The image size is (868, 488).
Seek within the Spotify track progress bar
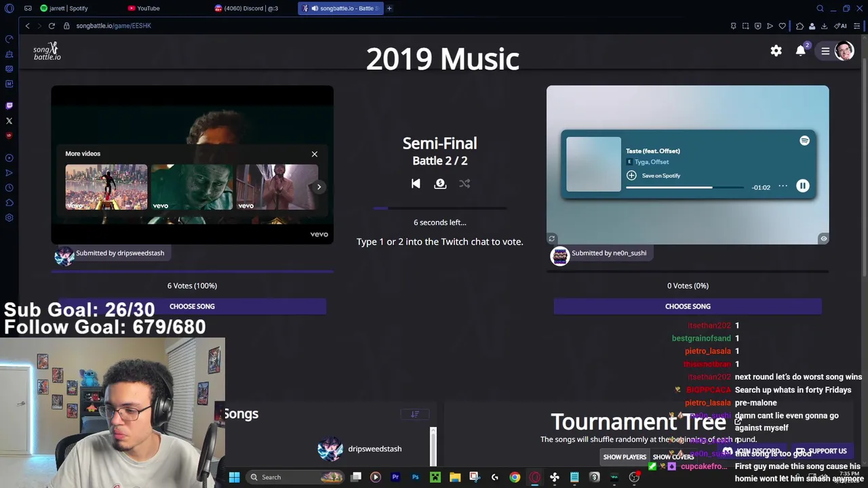click(684, 188)
